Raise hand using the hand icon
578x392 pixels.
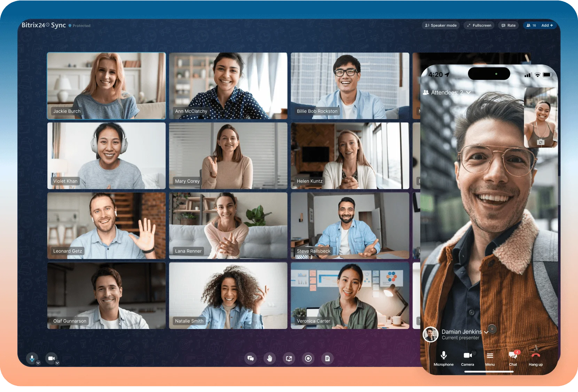(x=270, y=358)
